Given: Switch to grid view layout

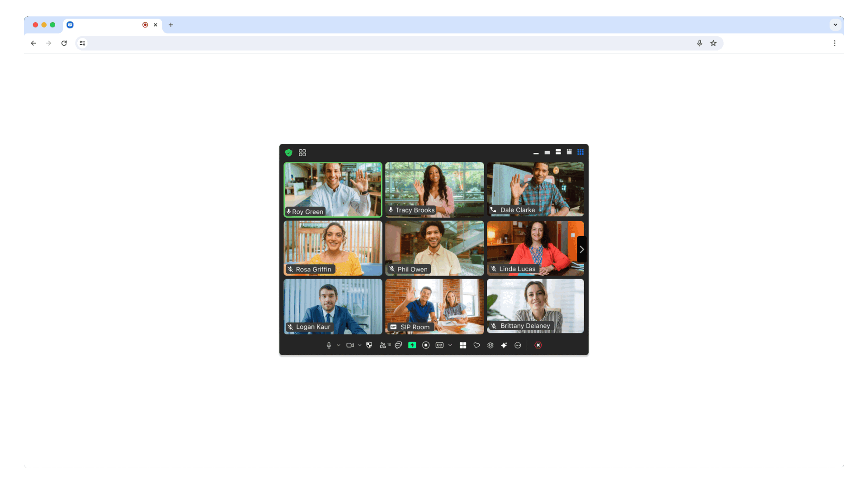Looking at the screenshot, I should point(580,152).
